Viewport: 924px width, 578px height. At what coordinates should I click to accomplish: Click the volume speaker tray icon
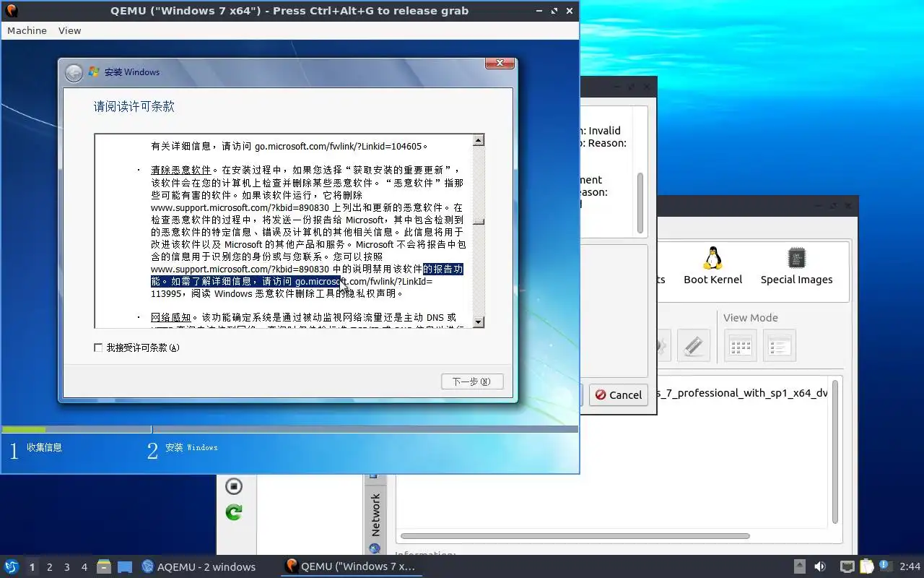(x=820, y=566)
